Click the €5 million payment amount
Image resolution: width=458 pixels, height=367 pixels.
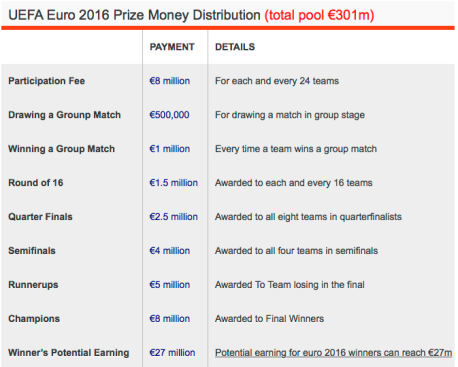click(170, 285)
